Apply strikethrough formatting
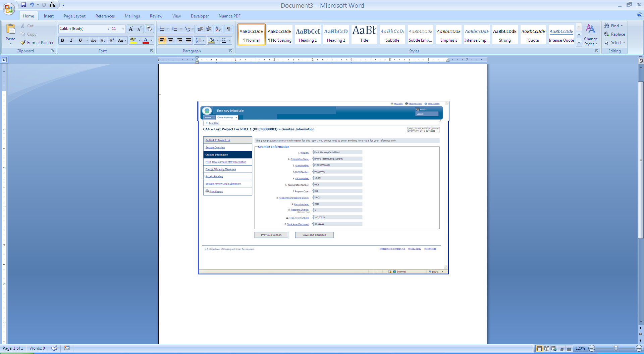The width and height of the screenshot is (644, 354). pos(94,40)
